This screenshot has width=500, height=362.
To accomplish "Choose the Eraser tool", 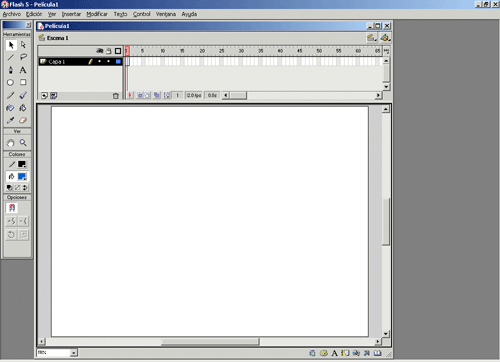I will tap(23, 120).
